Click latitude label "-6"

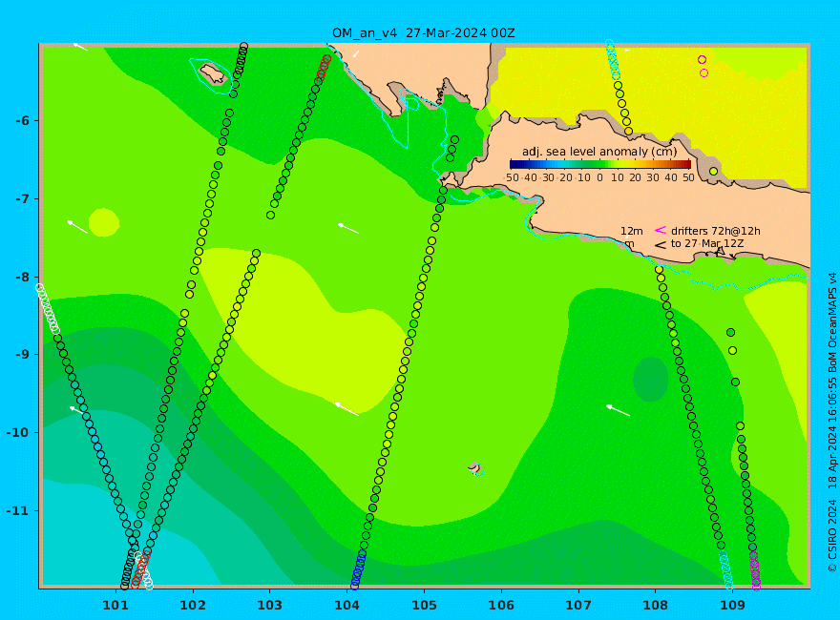(x=23, y=121)
